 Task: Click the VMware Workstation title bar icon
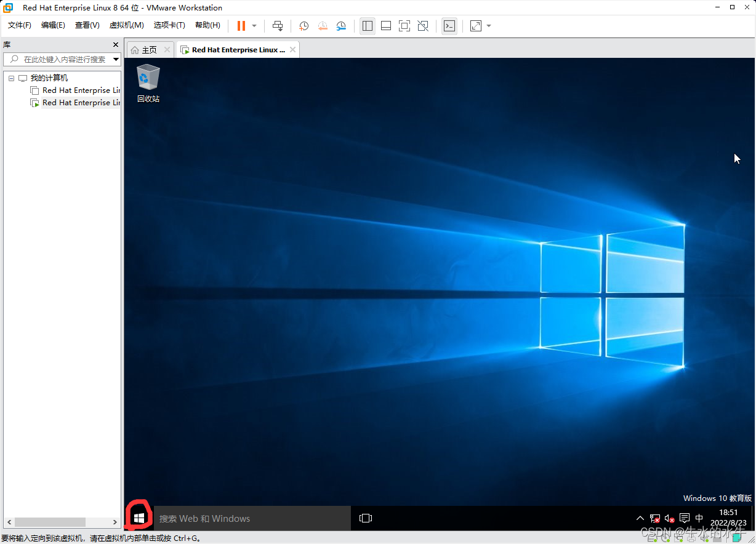point(9,8)
